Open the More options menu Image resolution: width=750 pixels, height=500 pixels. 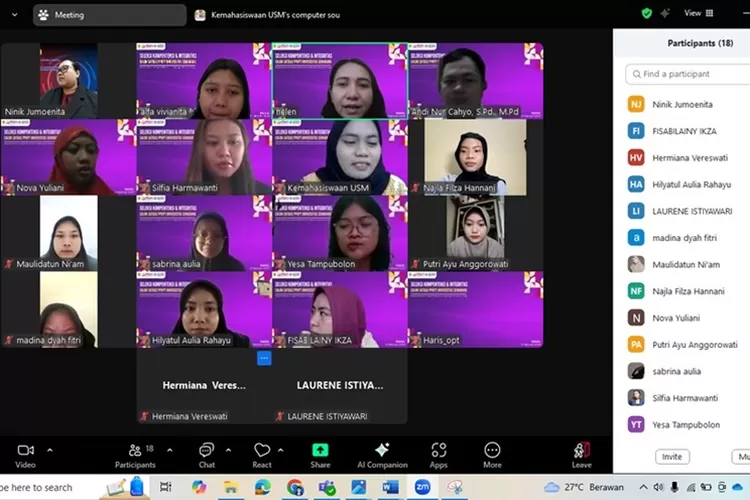pyautogui.click(x=492, y=456)
